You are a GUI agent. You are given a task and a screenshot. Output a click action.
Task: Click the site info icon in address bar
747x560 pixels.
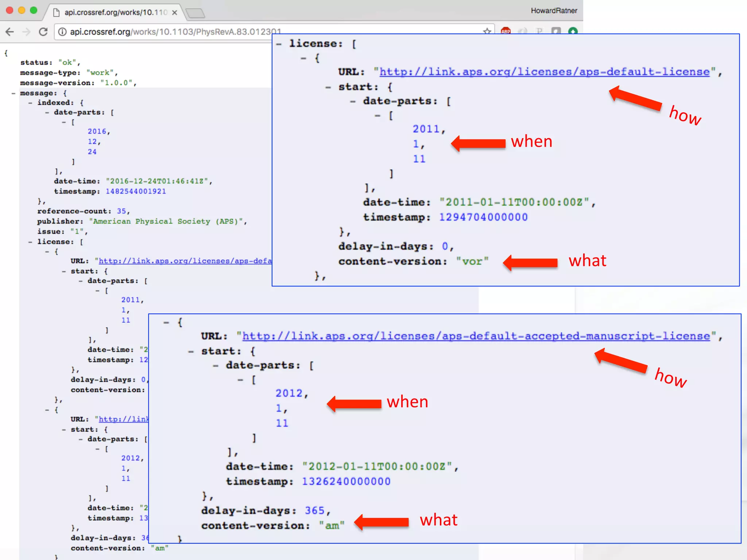click(x=62, y=32)
